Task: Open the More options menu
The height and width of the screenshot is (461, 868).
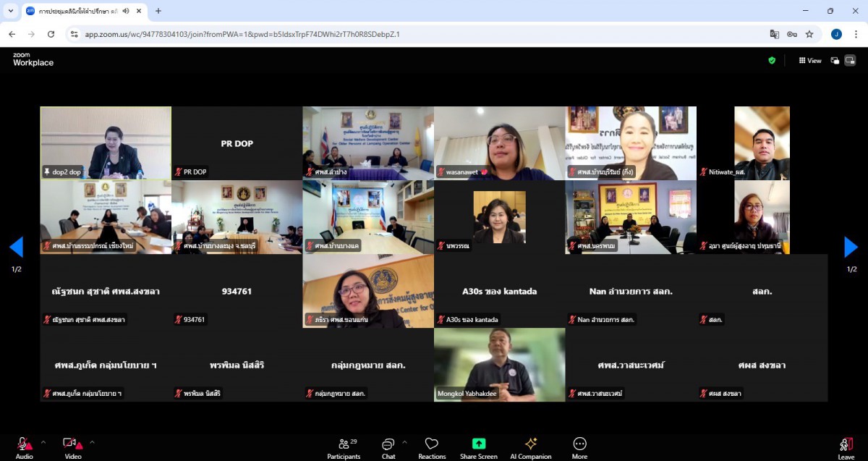Action: click(x=579, y=444)
